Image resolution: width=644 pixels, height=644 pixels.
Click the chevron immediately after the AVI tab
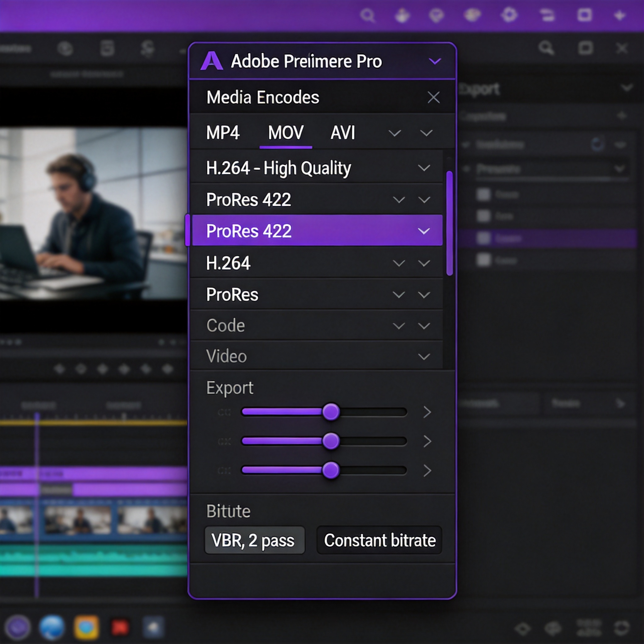(x=395, y=133)
